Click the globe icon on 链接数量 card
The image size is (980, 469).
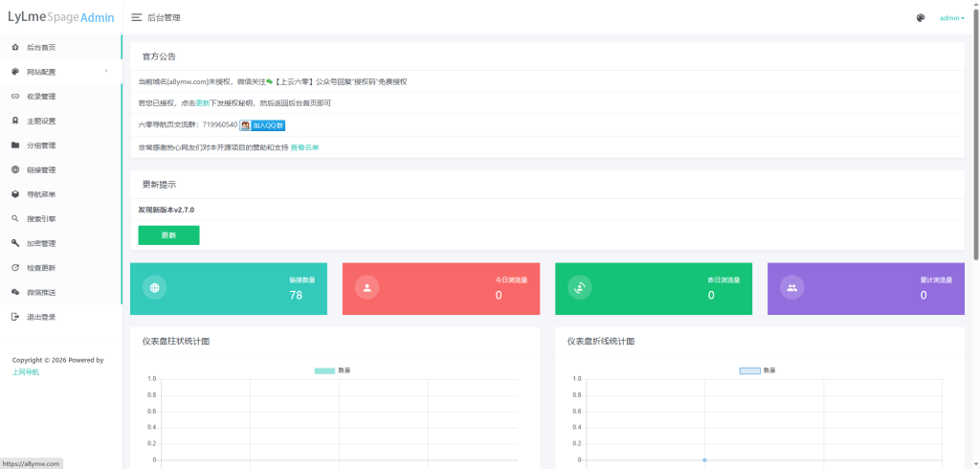154,288
